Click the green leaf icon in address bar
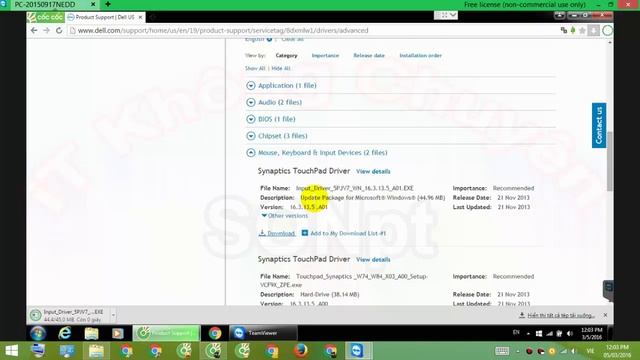 point(573,30)
